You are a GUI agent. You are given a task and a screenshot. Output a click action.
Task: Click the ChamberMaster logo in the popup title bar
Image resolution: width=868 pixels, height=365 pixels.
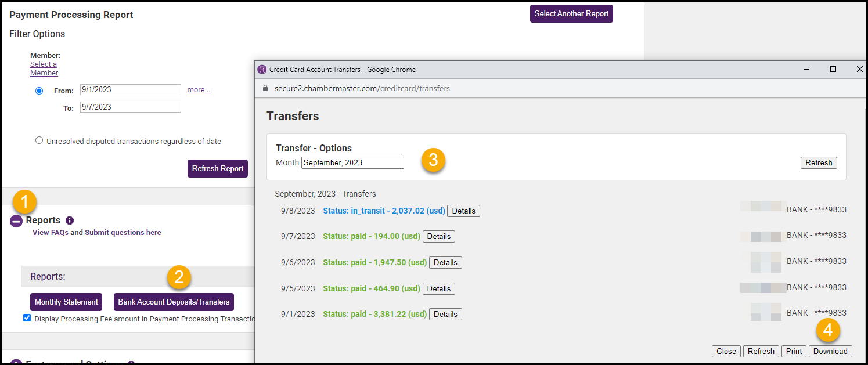pyautogui.click(x=262, y=69)
